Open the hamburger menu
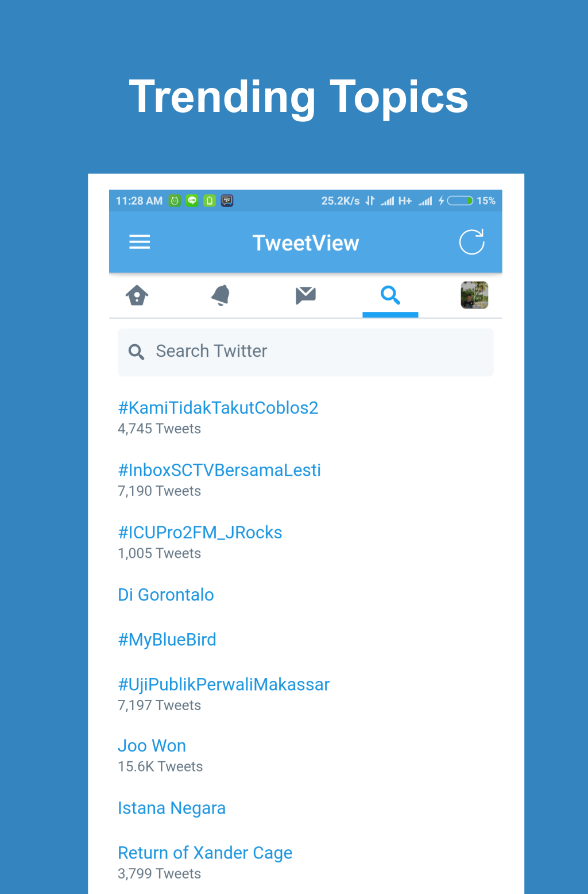Viewport: 588px width, 894px height. (140, 242)
